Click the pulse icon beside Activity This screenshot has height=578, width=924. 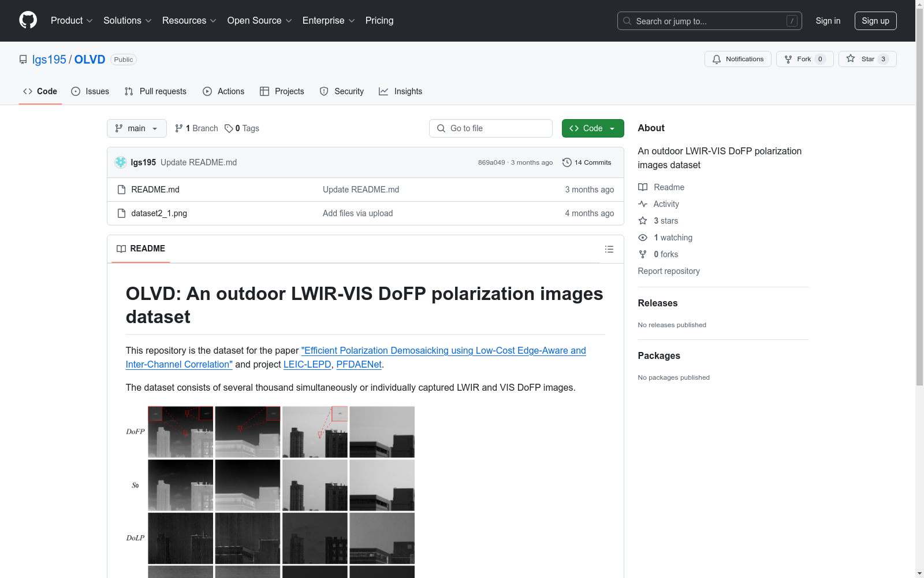tap(643, 204)
